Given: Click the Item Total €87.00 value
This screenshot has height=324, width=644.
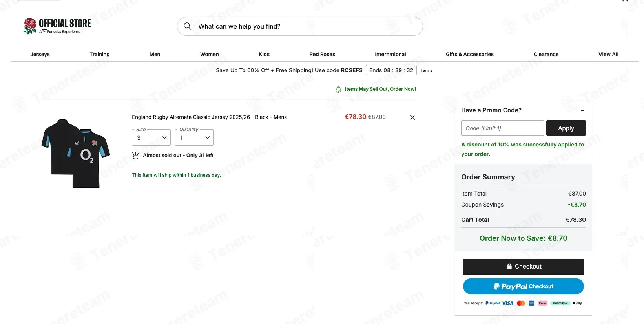Looking at the screenshot, I should 577,194.
